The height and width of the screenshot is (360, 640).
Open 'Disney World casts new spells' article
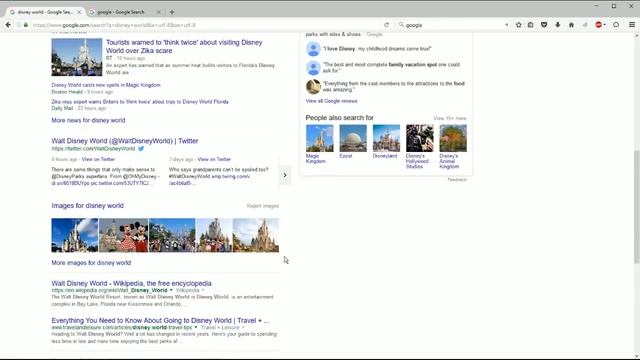tap(106, 85)
